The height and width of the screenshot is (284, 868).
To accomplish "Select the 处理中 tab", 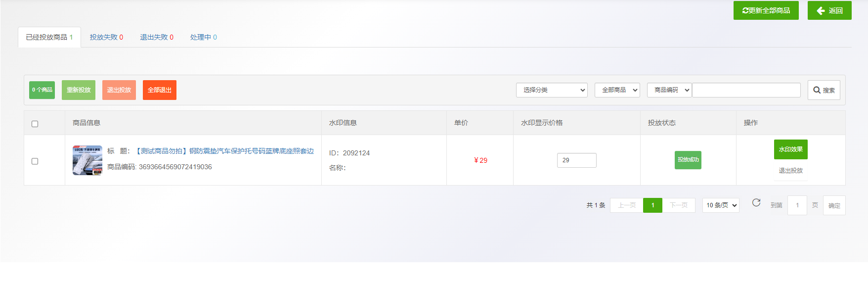I will (x=203, y=37).
